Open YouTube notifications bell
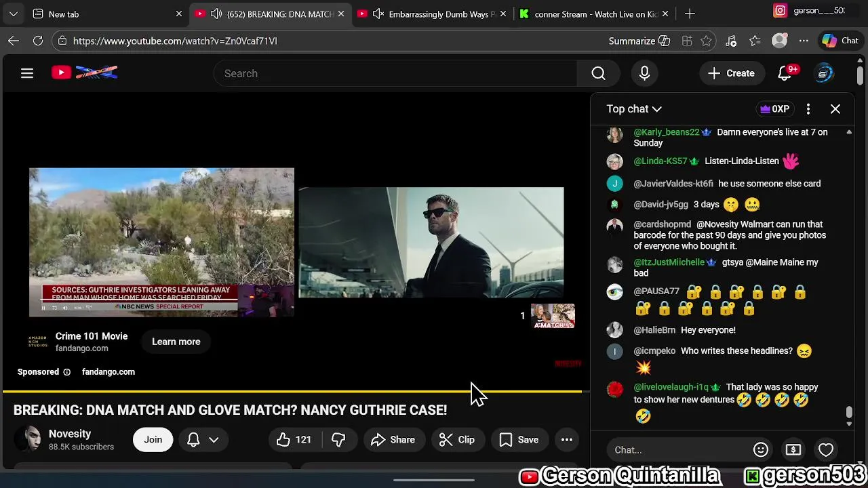The height and width of the screenshot is (488, 868). [x=785, y=73]
